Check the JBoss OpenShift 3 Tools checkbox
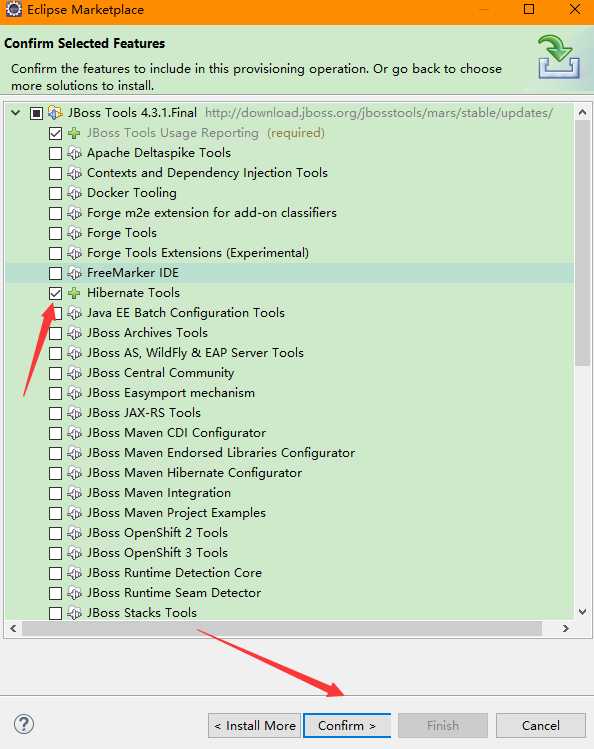Image resolution: width=594 pixels, height=749 pixels. (55, 554)
